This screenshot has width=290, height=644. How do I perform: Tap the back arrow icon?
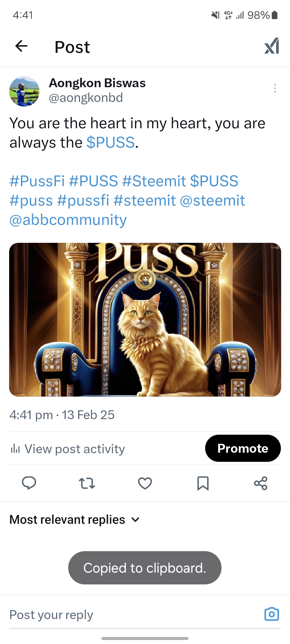(x=21, y=46)
